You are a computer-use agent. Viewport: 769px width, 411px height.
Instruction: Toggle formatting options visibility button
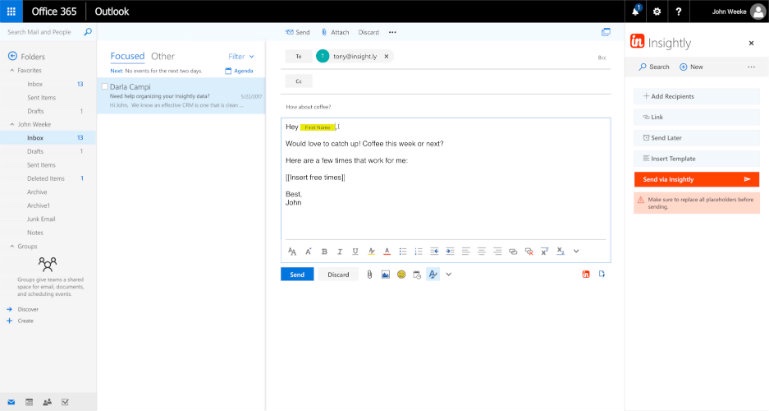(x=433, y=274)
